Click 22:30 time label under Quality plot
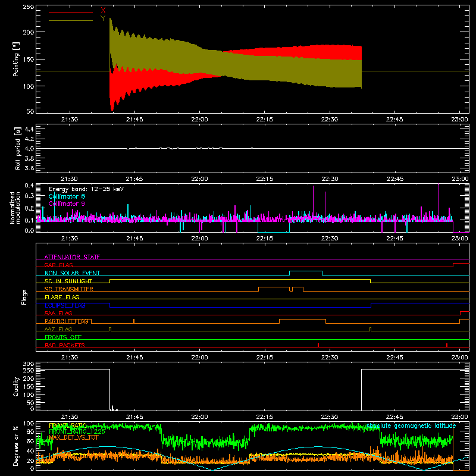Viewport: 476px width, 476px height. click(x=330, y=417)
